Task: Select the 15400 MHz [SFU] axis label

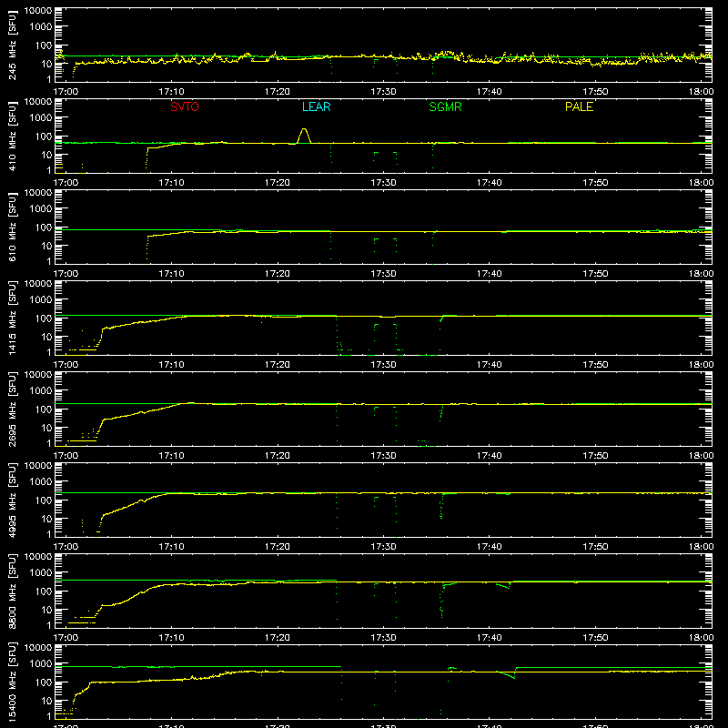Action: click(12, 682)
